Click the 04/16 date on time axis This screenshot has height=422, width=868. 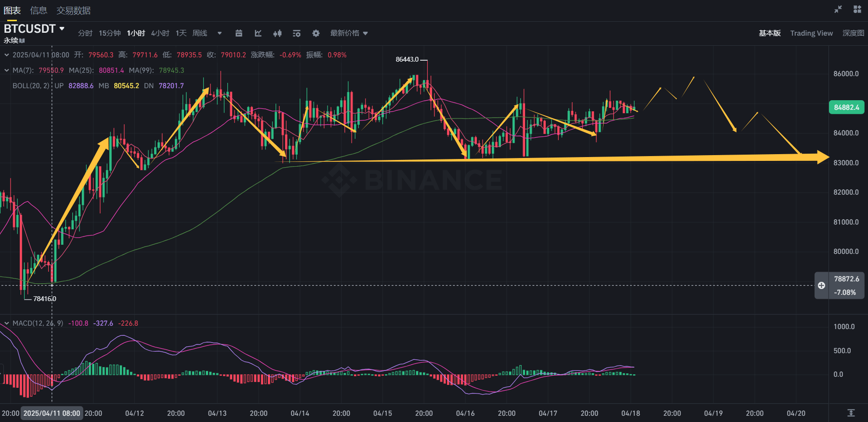(465, 413)
